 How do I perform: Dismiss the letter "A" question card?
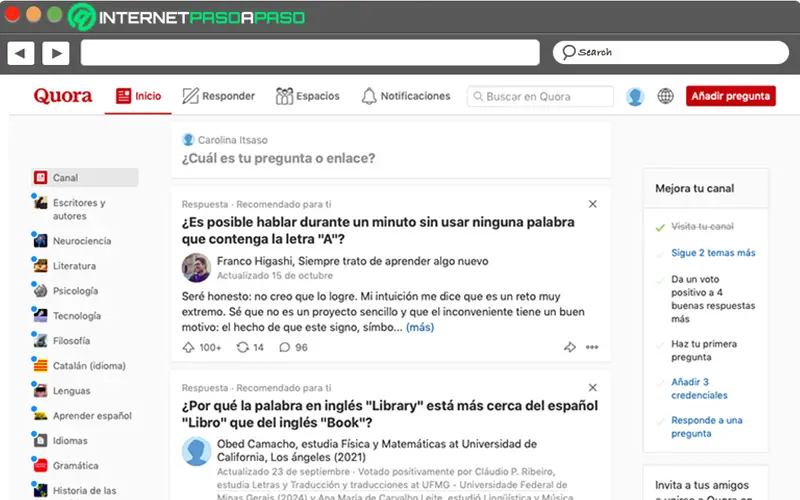click(x=592, y=204)
